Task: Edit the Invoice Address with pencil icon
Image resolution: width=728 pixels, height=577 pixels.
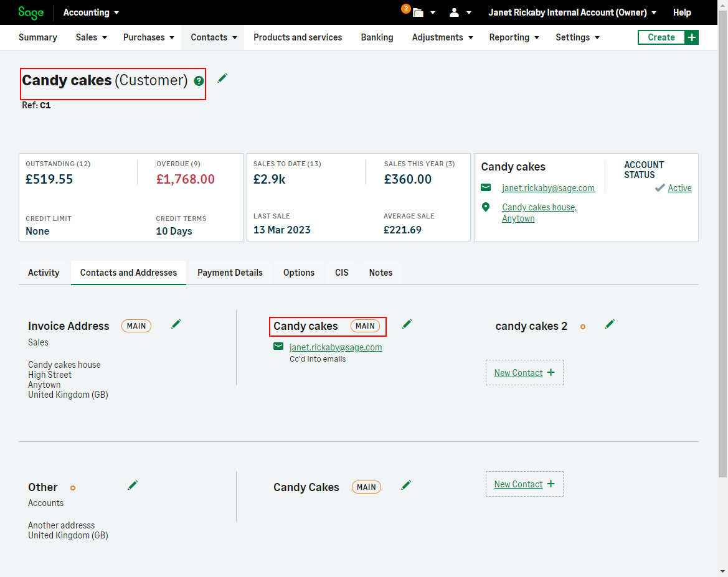Action: [176, 324]
